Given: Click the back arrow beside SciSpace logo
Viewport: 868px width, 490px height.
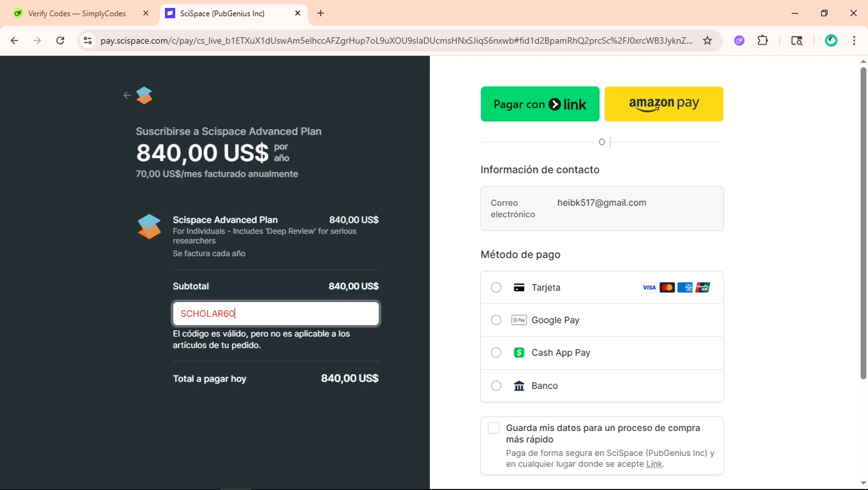Looking at the screenshot, I should point(127,95).
